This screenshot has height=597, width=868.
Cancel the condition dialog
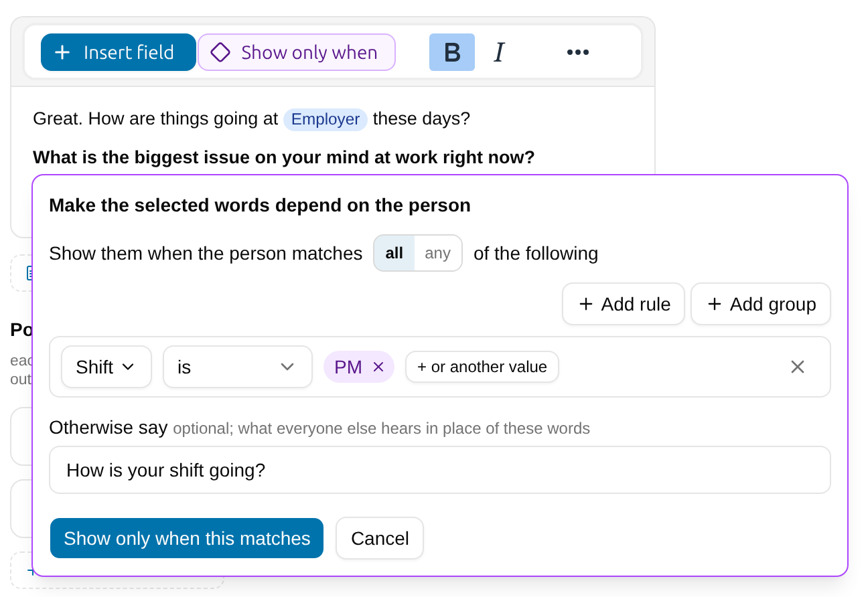(380, 538)
